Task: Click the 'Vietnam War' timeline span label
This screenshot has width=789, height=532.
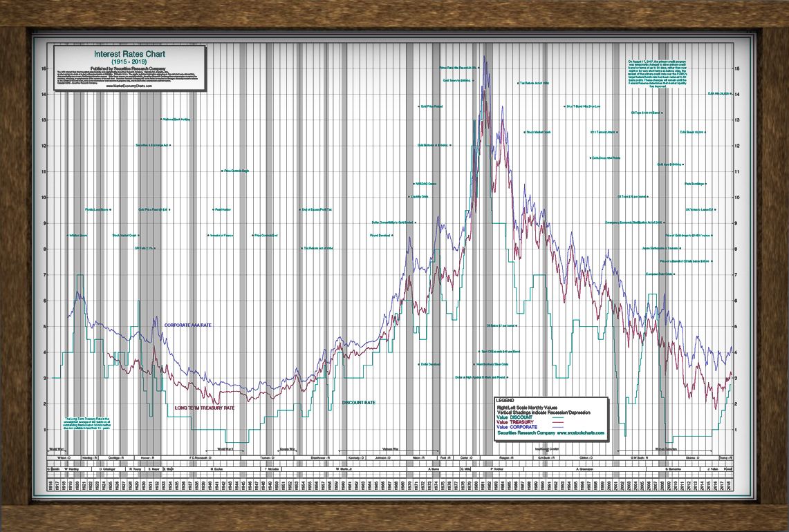Action: pyautogui.click(x=391, y=448)
